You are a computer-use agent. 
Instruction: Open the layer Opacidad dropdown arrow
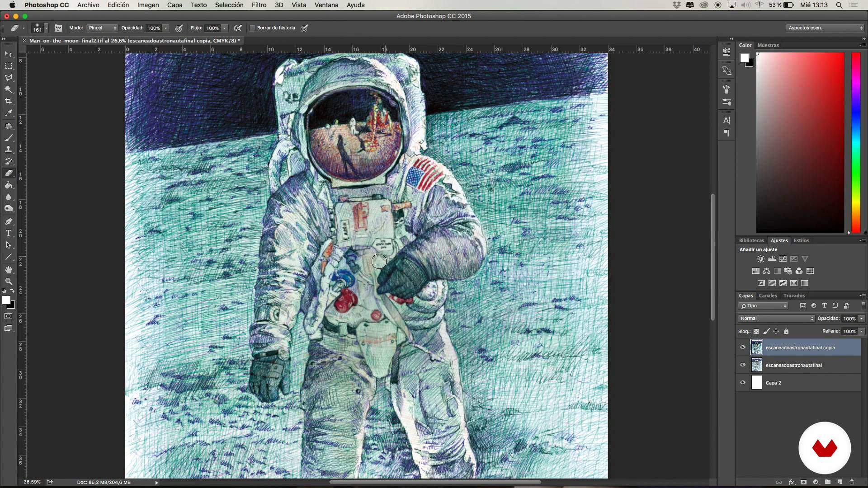click(x=862, y=319)
